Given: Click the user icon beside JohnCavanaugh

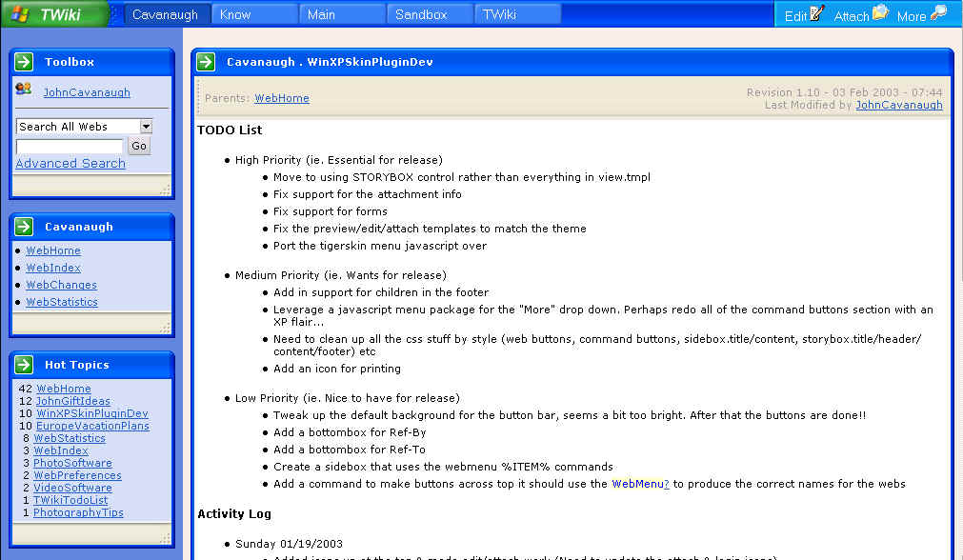Looking at the screenshot, I should (24, 90).
